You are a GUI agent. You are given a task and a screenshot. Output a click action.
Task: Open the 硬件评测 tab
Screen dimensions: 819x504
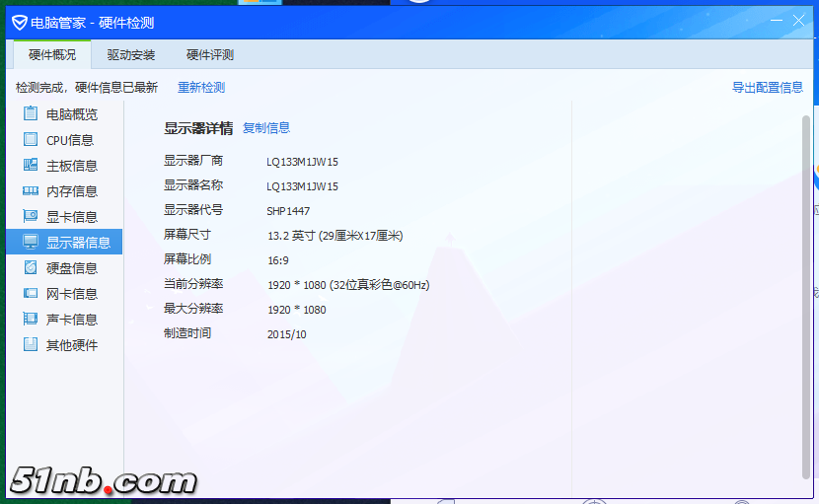pyautogui.click(x=210, y=55)
